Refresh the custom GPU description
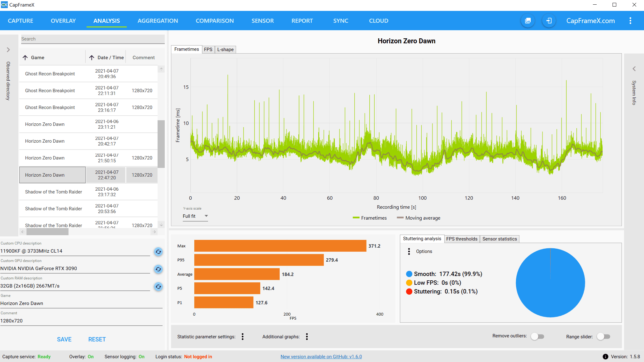644x362 pixels. [158, 269]
